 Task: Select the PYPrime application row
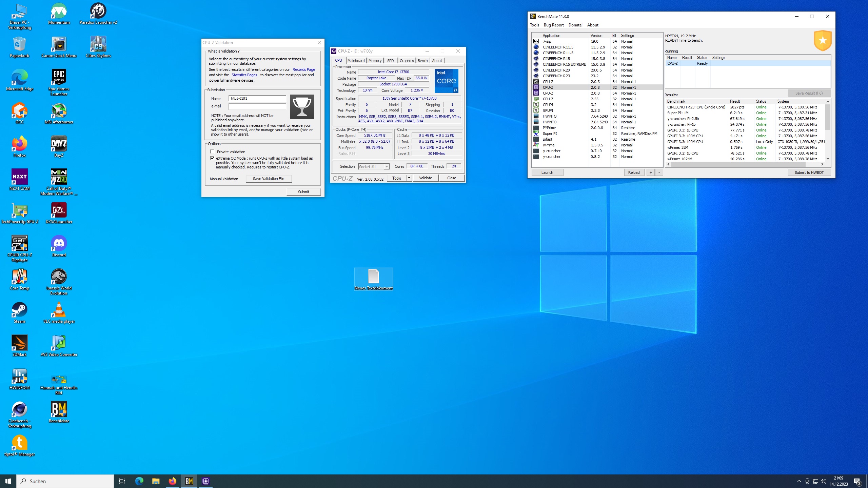tap(597, 128)
